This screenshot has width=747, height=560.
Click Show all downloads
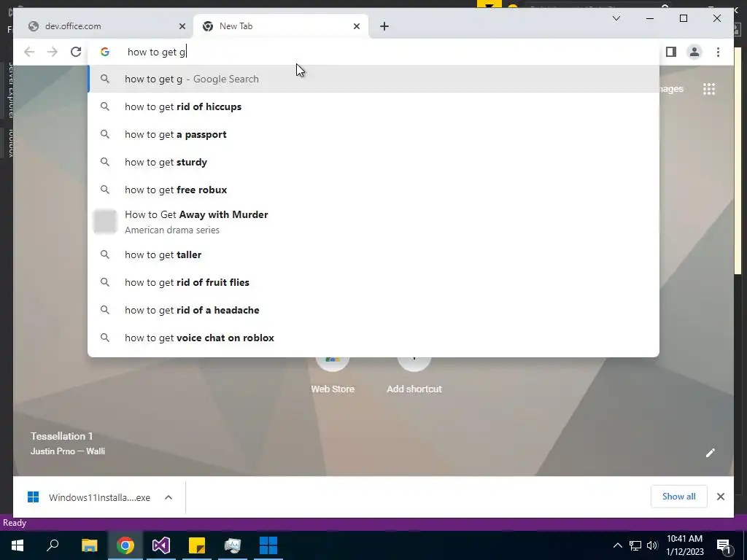click(x=678, y=497)
